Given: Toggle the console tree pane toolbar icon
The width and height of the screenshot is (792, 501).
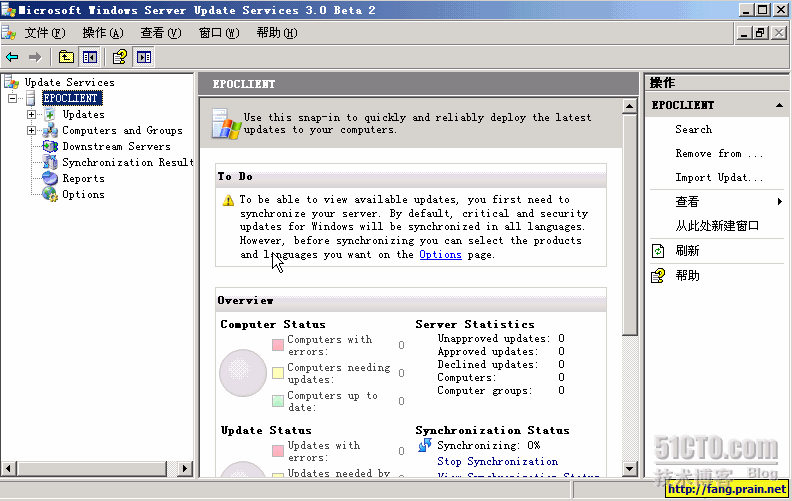Looking at the screenshot, I should pyautogui.click(x=90, y=57).
